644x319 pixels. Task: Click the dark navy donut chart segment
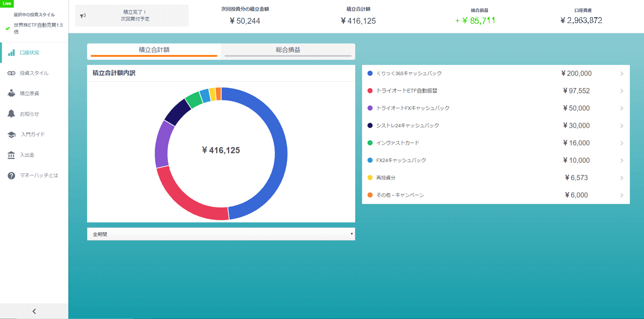click(x=178, y=111)
